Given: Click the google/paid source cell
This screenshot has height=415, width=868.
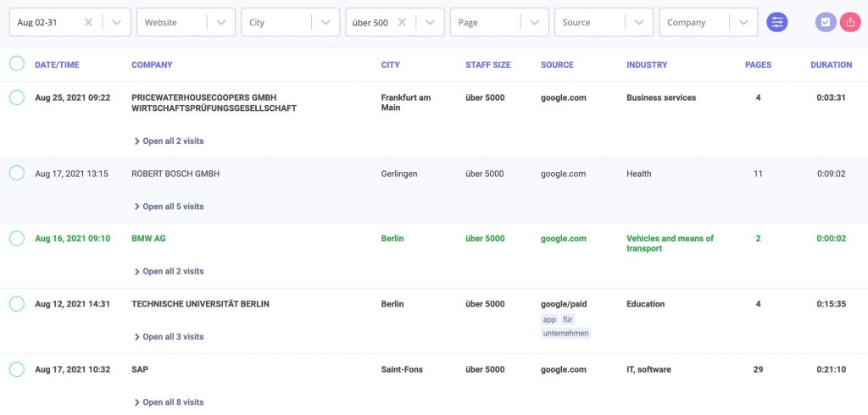Looking at the screenshot, I should (564, 304).
